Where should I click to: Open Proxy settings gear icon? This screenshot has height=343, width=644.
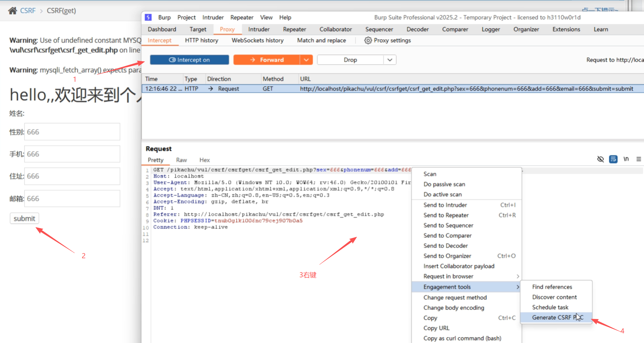pyautogui.click(x=368, y=40)
